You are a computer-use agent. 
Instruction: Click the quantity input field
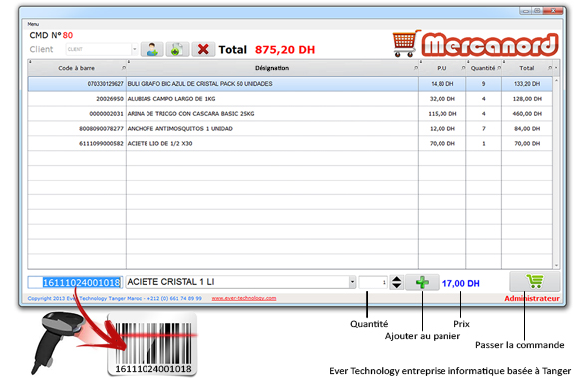coord(373,282)
